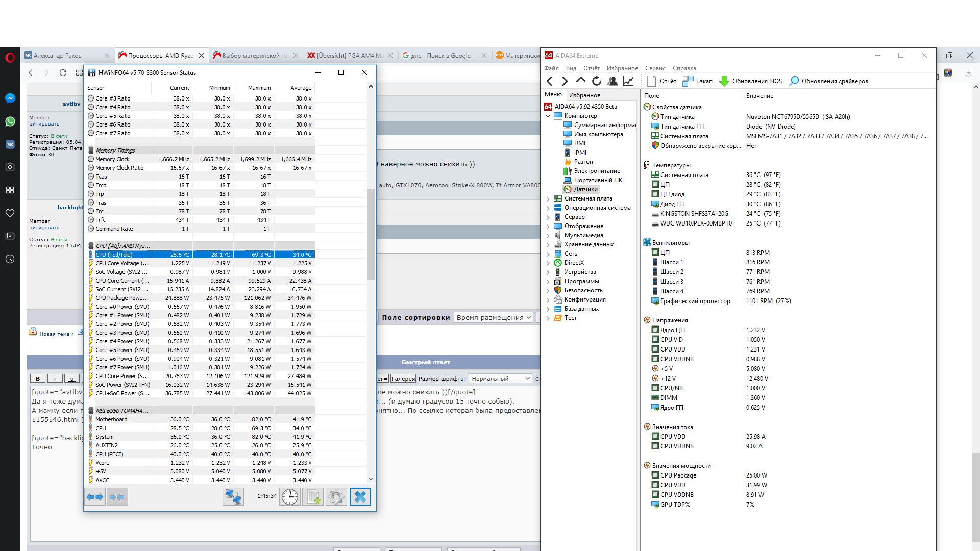
Task: Open Время размещения sort dropdown
Action: (x=494, y=317)
